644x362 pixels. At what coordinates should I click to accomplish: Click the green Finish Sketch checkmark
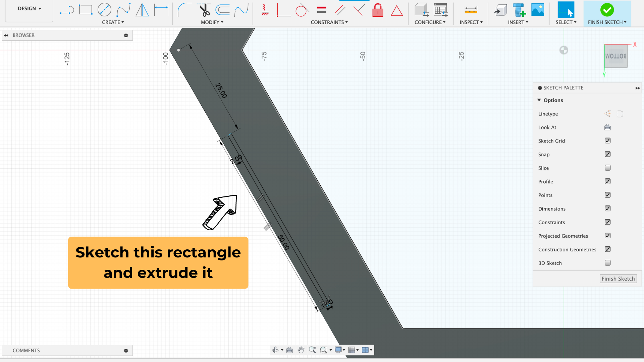(x=607, y=10)
